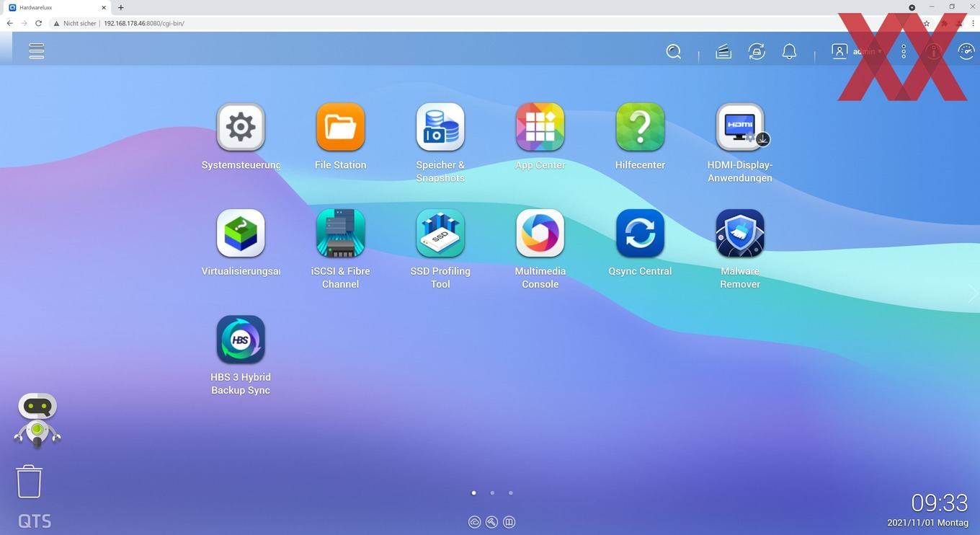The width and height of the screenshot is (980, 535).
Task: Switch to second desktop page dot
Action: [x=492, y=493]
